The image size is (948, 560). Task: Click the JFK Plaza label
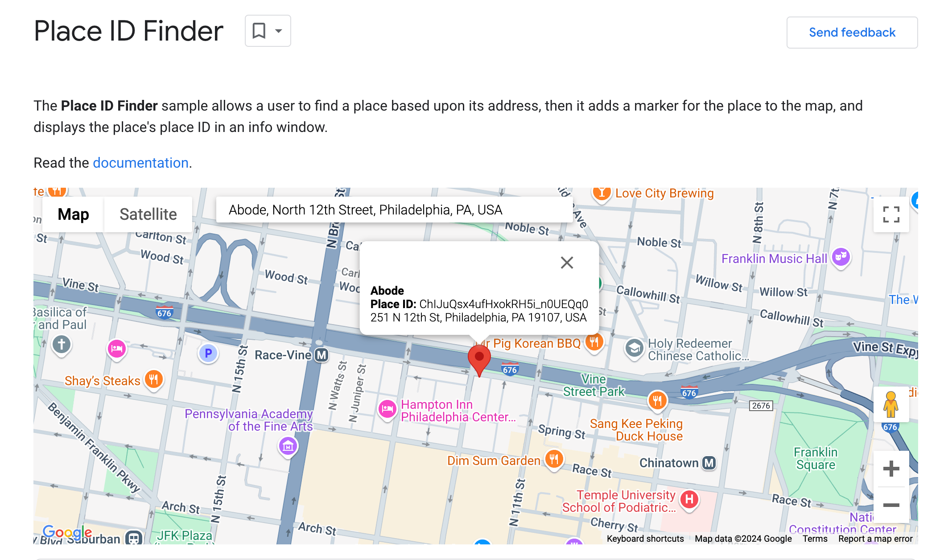point(184,535)
